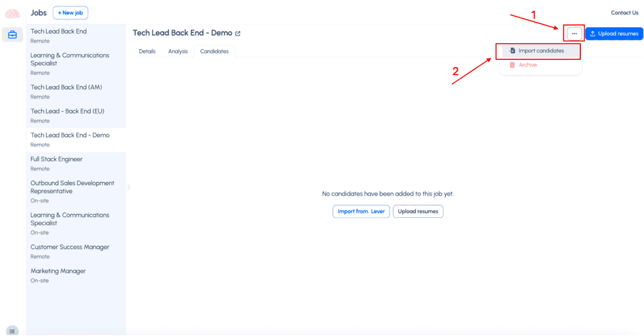The width and height of the screenshot is (644, 336).
Task: Click the + New job button
Action: 70,13
